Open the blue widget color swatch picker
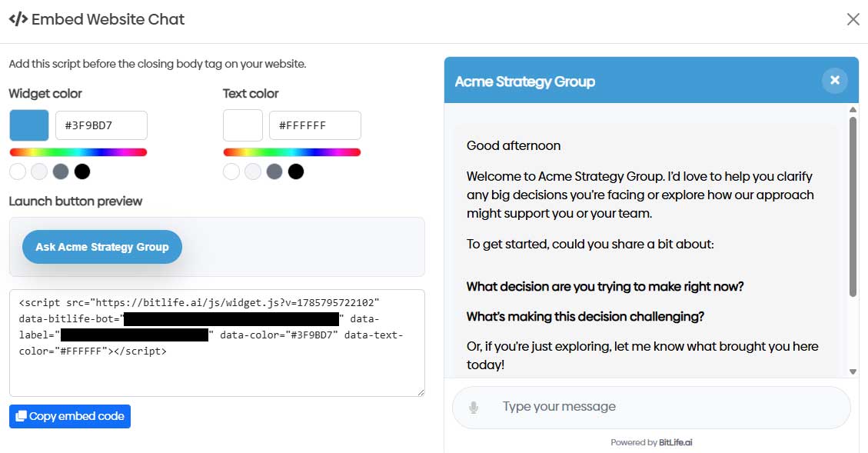This screenshot has width=868, height=453. [x=28, y=125]
